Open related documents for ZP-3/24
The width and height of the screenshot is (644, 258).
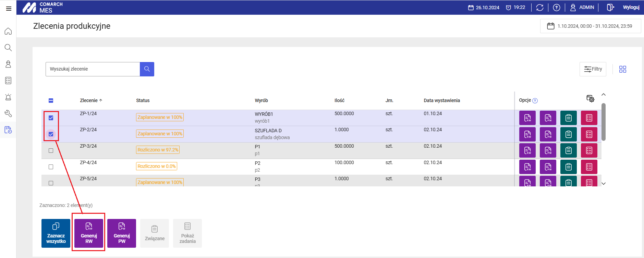(569, 150)
